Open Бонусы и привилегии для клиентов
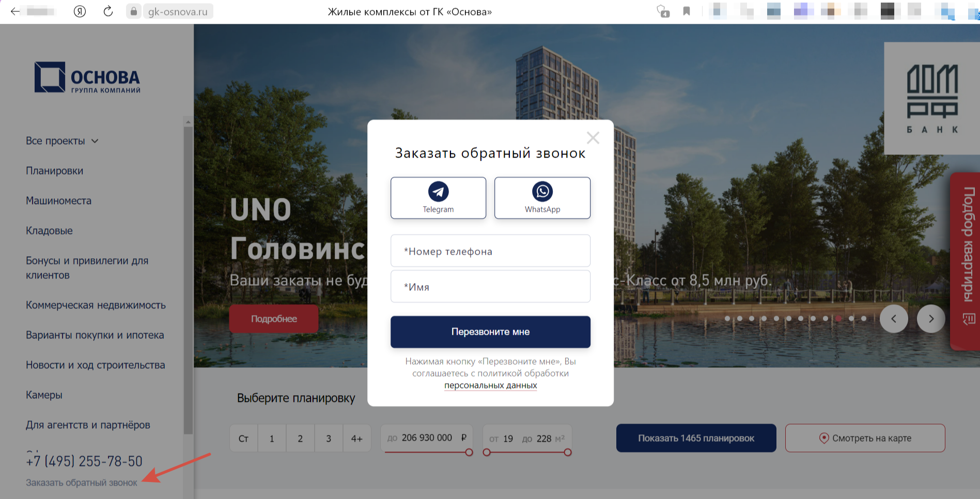The height and width of the screenshot is (499, 980). 87,268
